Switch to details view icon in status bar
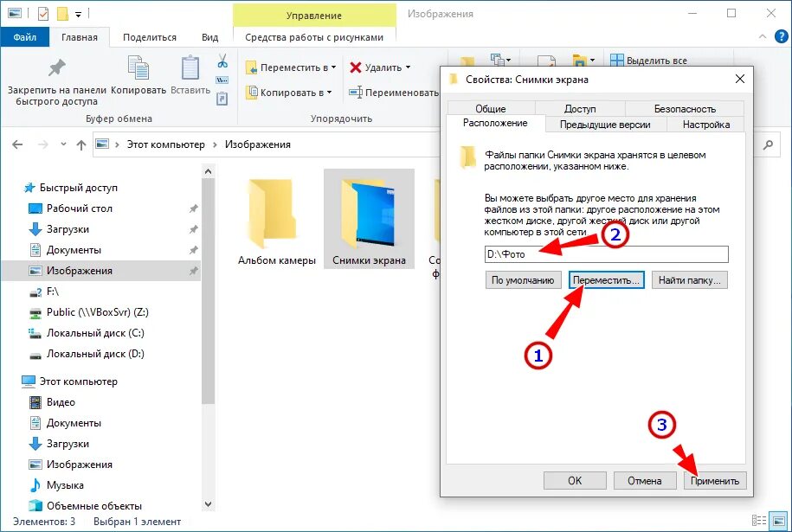 758,521
